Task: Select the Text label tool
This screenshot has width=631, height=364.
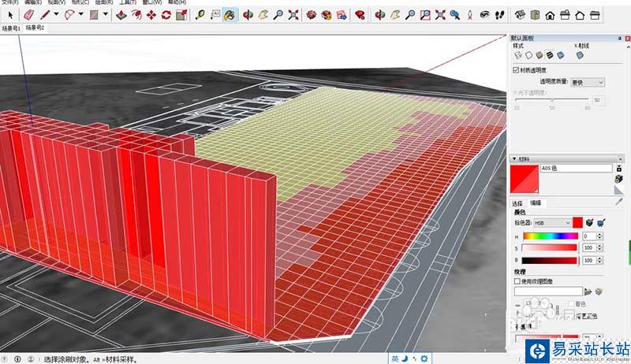Action: 215,15
